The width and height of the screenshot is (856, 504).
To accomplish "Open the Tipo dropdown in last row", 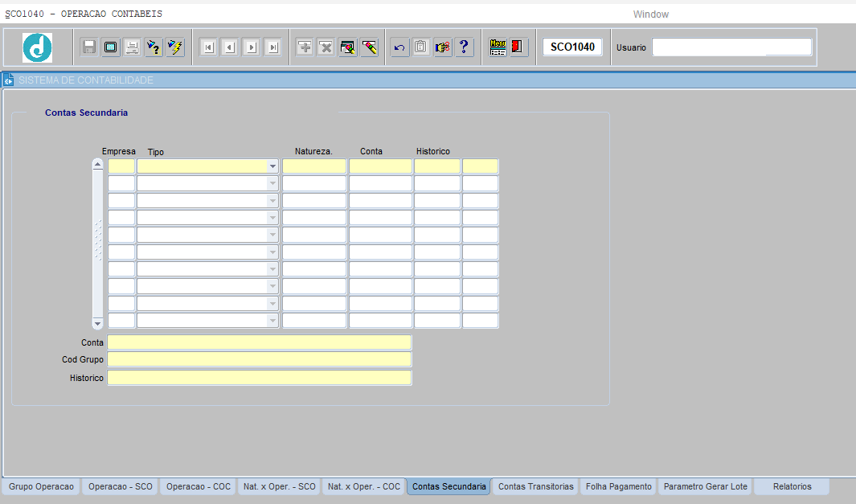I will [272, 321].
